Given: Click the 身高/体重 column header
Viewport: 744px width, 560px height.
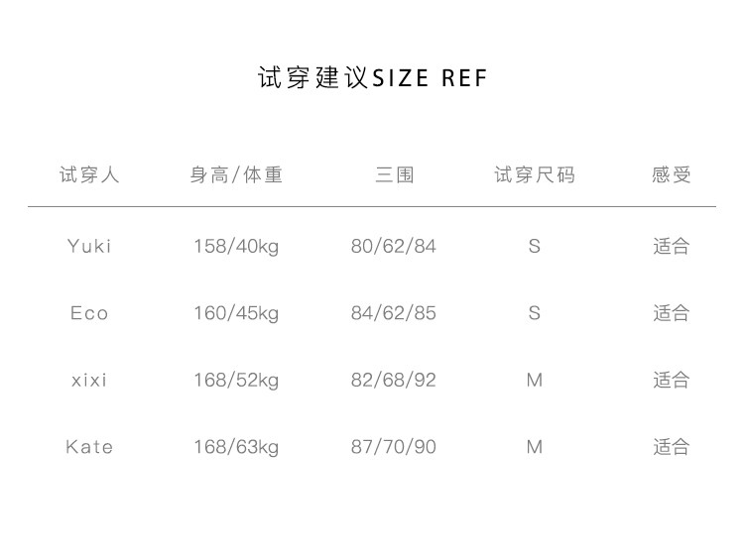Looking at the screenshot, I should point(236,175).
